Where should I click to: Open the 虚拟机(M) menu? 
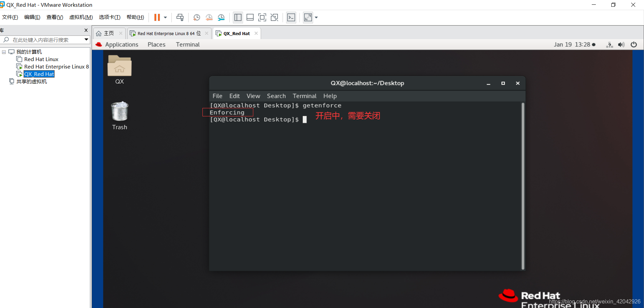tap(81, 17)
